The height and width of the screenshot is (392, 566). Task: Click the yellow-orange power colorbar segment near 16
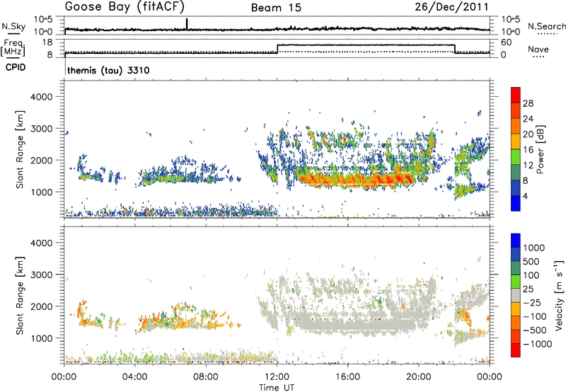516,142
